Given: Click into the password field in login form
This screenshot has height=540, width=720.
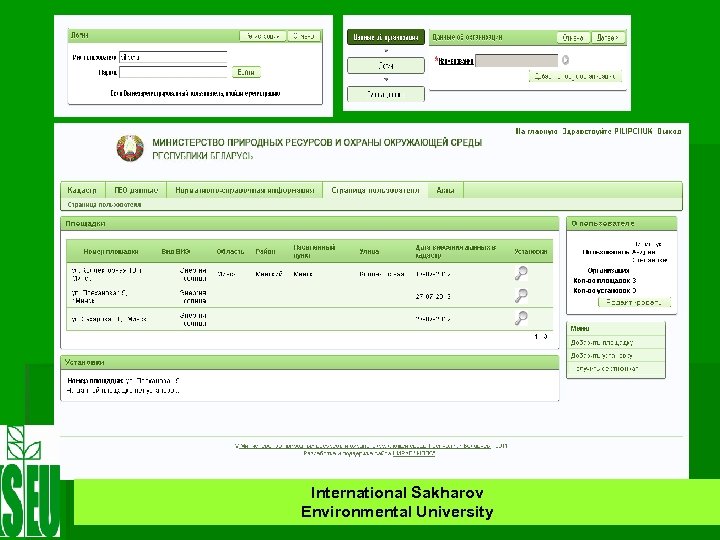Looking at the screenshot, I should (x=173, y=72).
